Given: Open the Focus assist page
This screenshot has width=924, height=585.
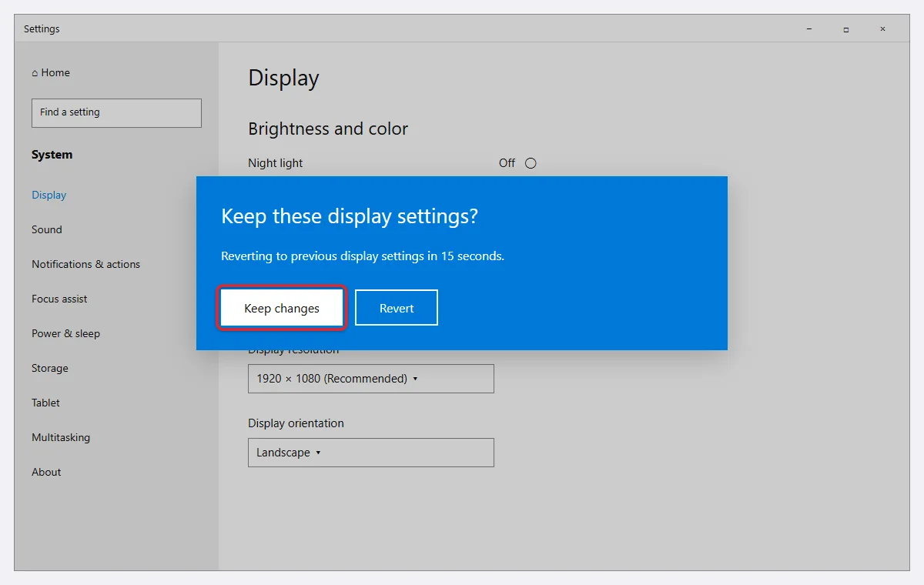Looking at the screenshot, I should [59, 299].
